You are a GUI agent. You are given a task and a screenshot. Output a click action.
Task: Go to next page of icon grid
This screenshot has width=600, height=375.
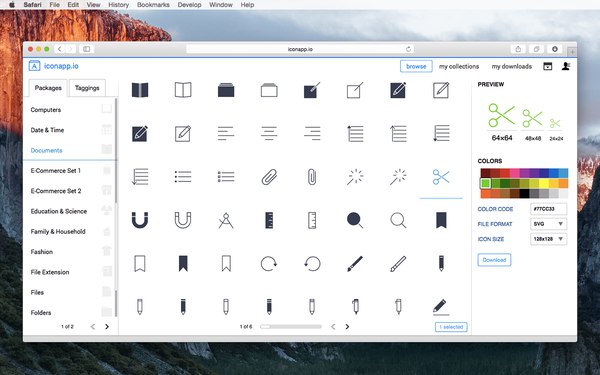click(347, 326)
